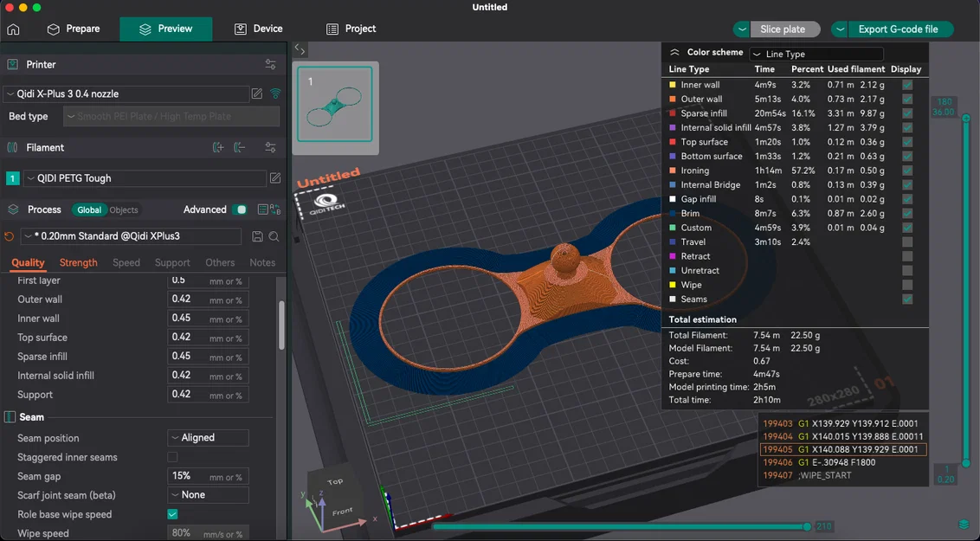Switch to the Project tab

351,29
